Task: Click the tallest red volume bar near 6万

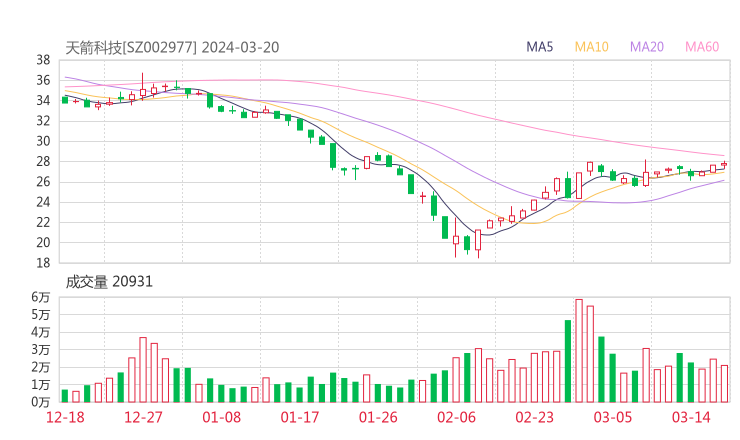Action: [579, 351]
